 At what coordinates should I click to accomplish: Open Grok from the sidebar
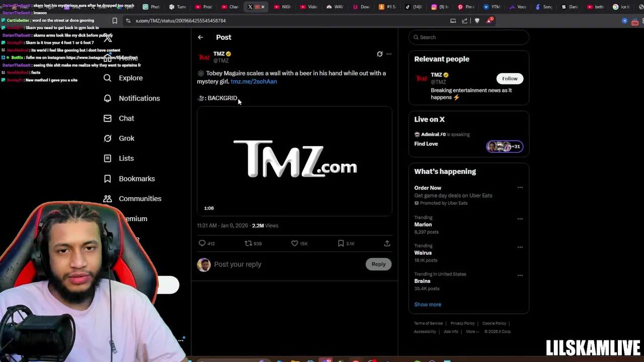pyautogui.click(x=119, y=138)
